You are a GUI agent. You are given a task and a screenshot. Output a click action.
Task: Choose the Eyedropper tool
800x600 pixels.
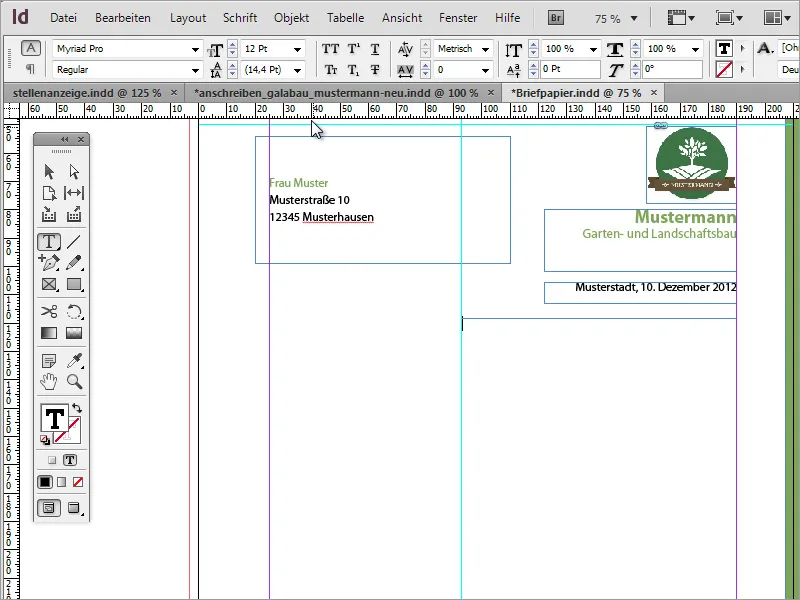(x=74, y=361)
